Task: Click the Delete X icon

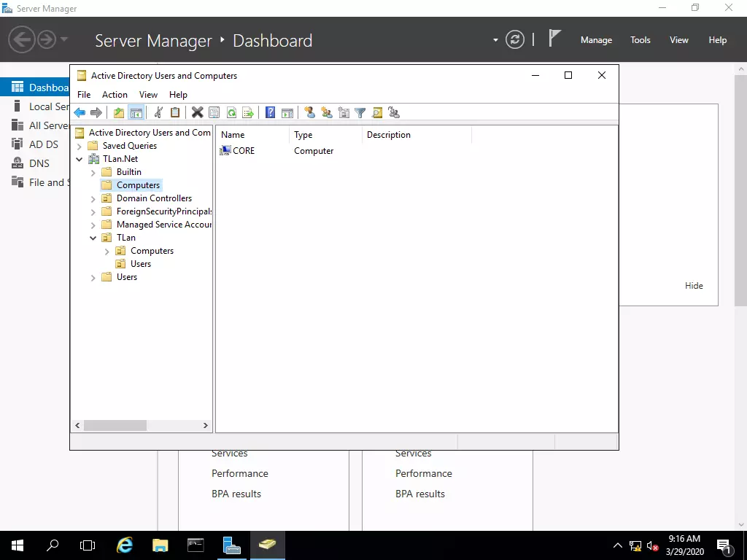Action: 197,113
